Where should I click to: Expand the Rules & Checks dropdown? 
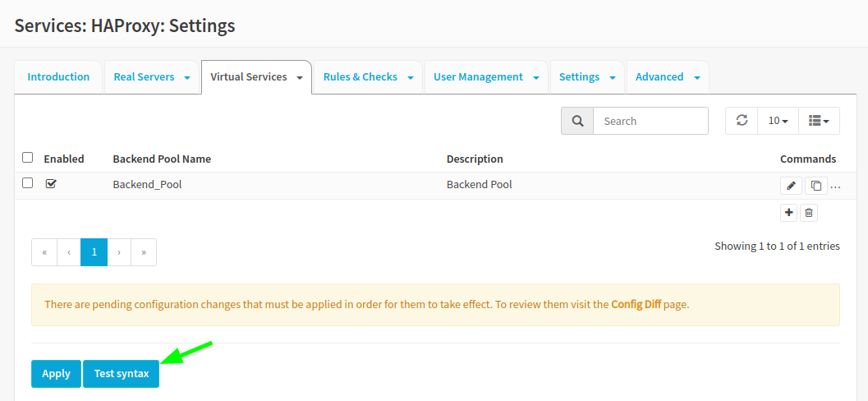tap(411, 77)
